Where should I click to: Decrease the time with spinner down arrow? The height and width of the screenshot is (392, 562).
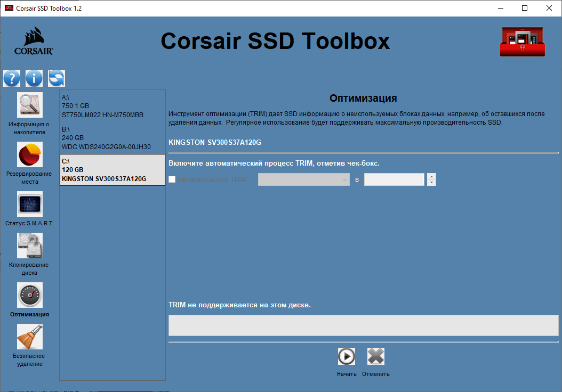coord(431,183)
